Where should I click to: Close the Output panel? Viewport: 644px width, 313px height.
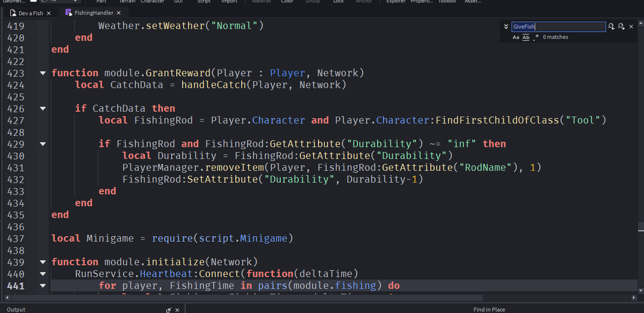pyautogui.click(x=178, y=310)
